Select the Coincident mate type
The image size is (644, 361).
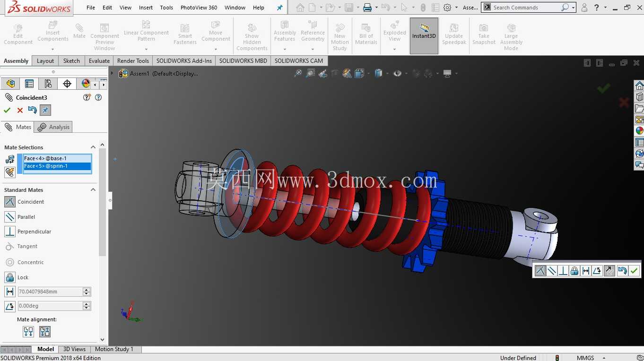click(x=10, y=202)
